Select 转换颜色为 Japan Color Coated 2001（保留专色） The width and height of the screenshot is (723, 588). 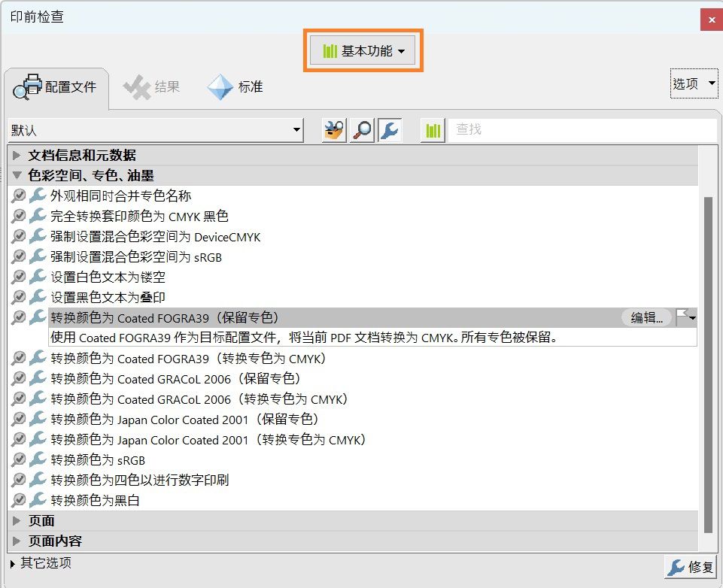tap(185, 420)
